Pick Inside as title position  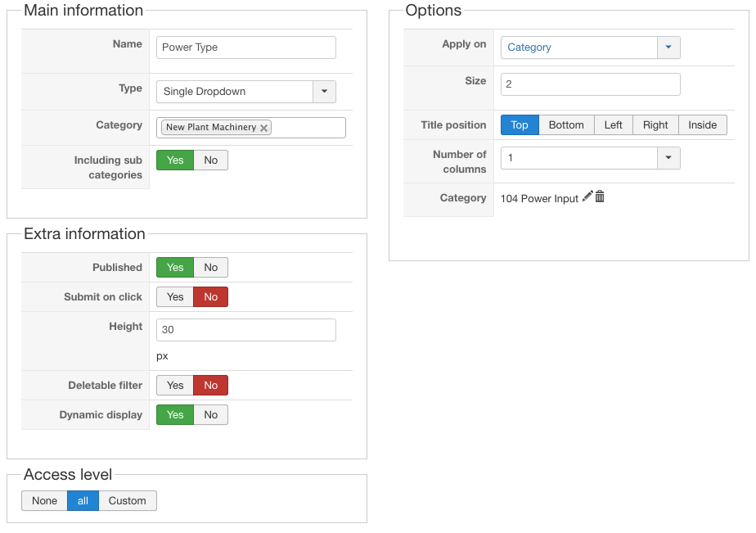coord(702,125)
